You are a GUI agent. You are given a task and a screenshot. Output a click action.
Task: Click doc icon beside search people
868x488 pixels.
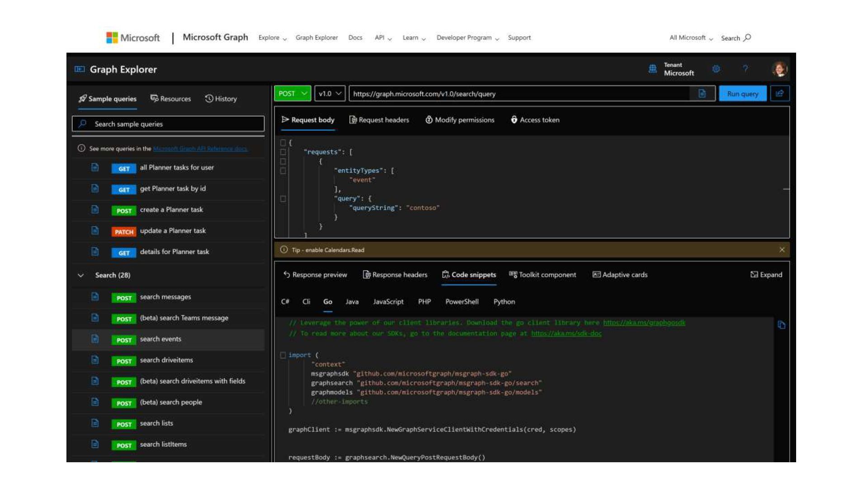coord(95,402)
